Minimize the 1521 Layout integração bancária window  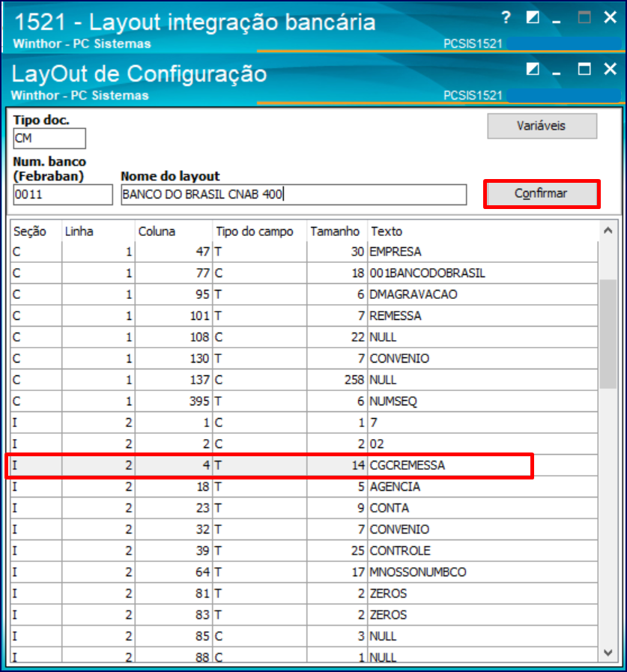click(x=557, y=22)
